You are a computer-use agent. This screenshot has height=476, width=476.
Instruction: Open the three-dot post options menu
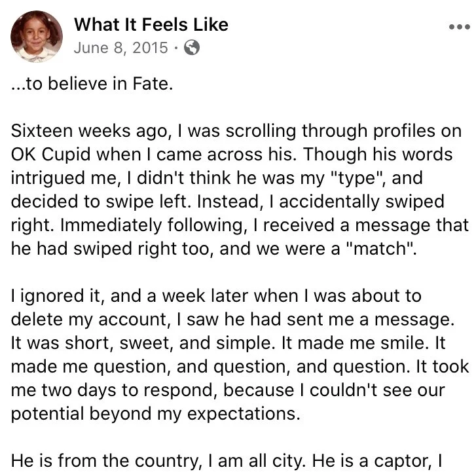pyautogui.click(x=458, y=27)
